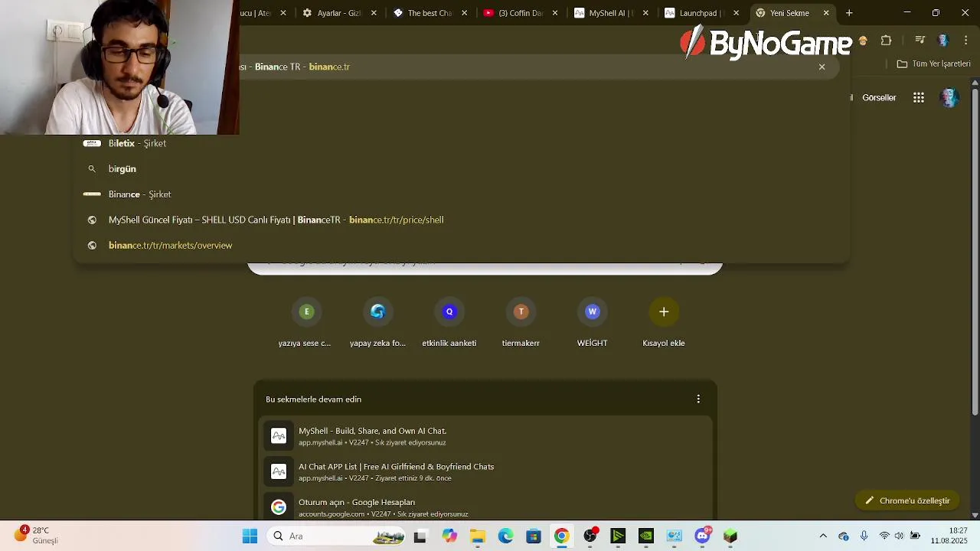
Task: Open the Chrome extensions puzzle icon
Action: click(886, 41)
